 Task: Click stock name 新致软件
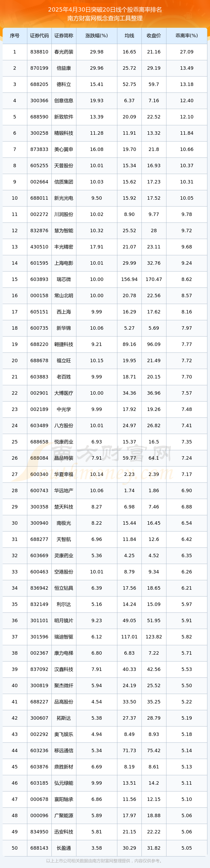[x=64, y=117]
